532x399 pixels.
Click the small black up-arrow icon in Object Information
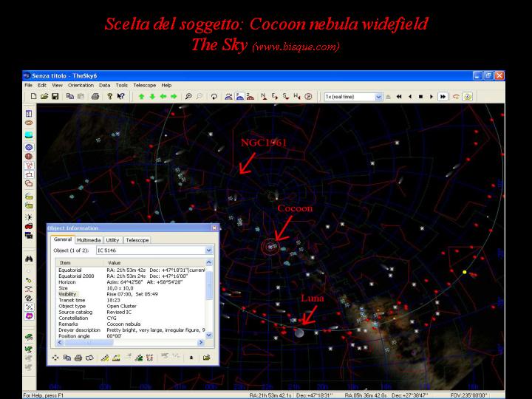[191, 358]
